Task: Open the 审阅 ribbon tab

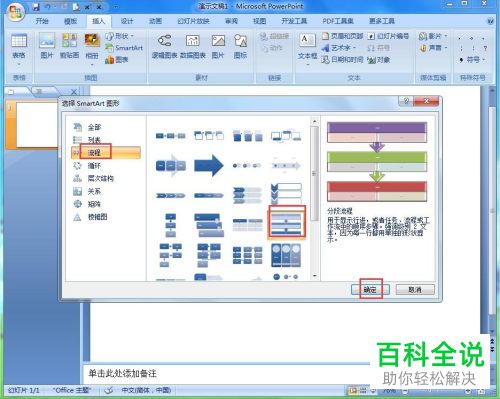Action: (x=231, y=21)
